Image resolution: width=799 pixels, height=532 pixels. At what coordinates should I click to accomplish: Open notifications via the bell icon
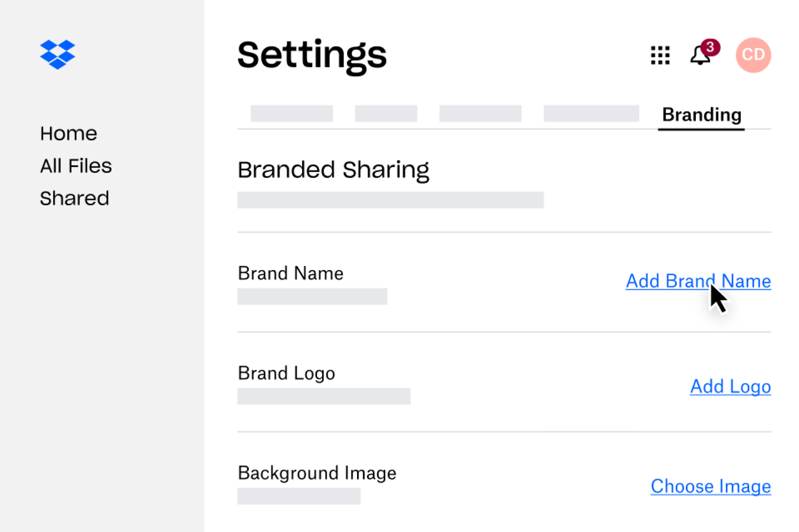700,56
